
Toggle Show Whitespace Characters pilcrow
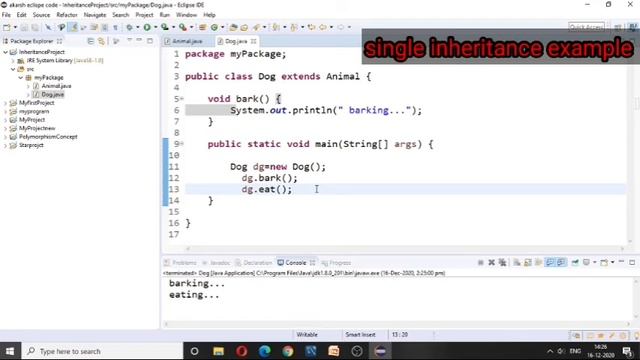[x=116, y=27]
